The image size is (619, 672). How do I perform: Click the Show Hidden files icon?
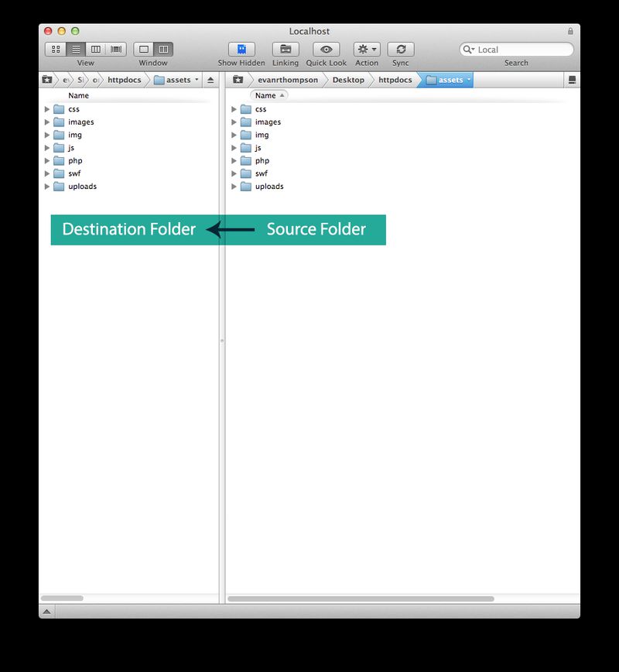(241, 49)
